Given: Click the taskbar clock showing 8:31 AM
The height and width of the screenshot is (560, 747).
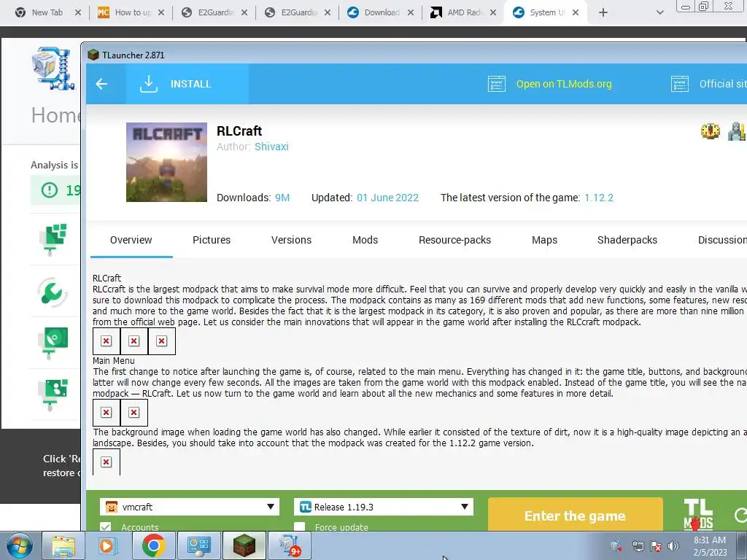Looking at the screenshot, I should (x=710, y=545).
